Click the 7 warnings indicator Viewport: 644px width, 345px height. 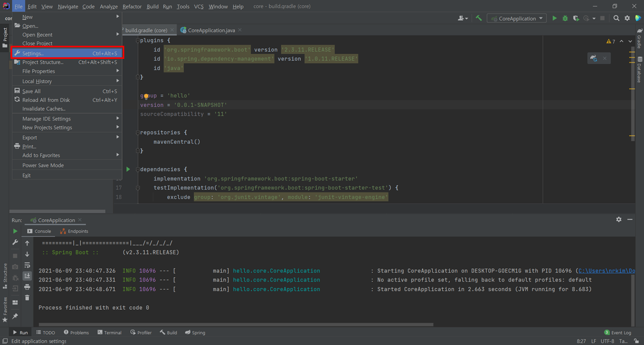(x=611, y=41)
